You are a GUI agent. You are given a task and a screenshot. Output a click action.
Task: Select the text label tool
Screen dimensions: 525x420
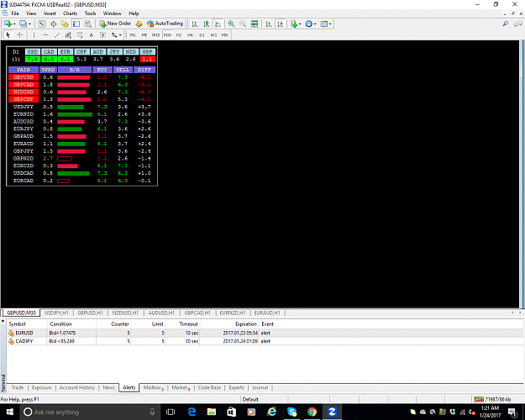pyautogui.click(x=102, y=34)
